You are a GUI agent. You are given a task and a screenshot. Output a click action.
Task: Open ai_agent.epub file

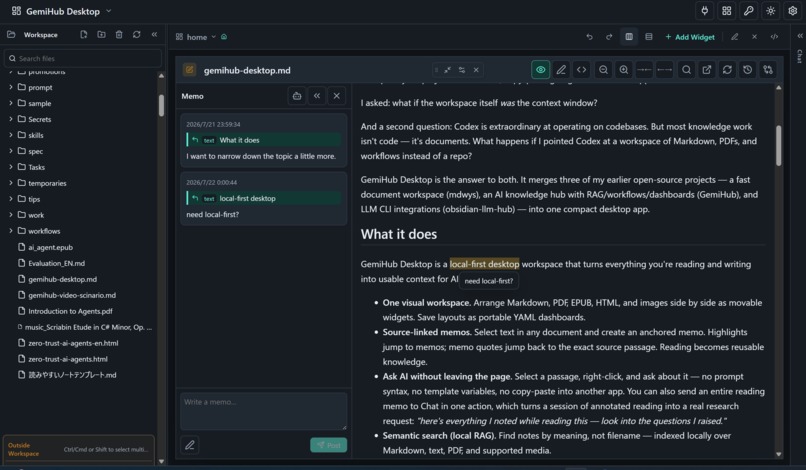pos(50,247)
